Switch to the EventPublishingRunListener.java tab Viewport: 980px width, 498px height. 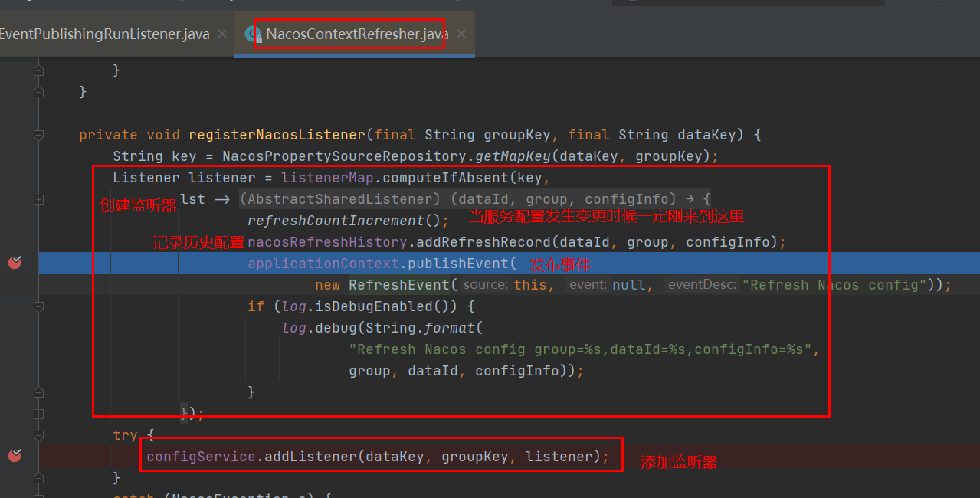(105, 34)
